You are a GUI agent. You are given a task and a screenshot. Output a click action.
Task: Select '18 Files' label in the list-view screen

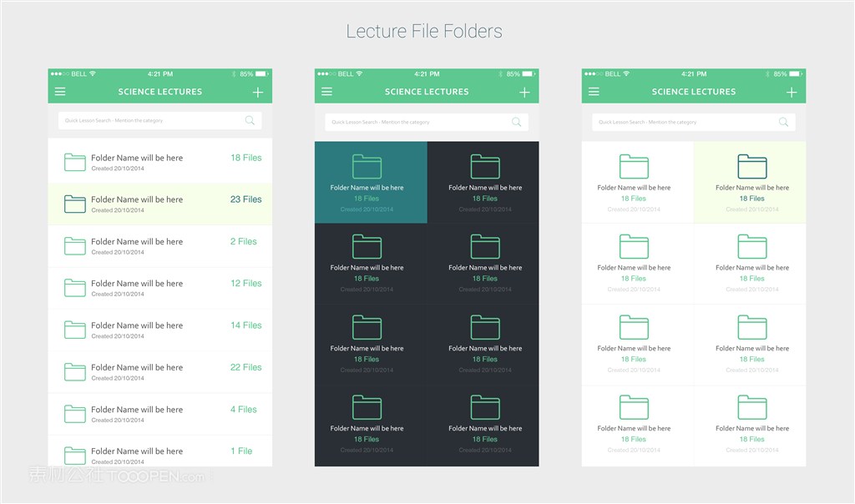(246, 158)
